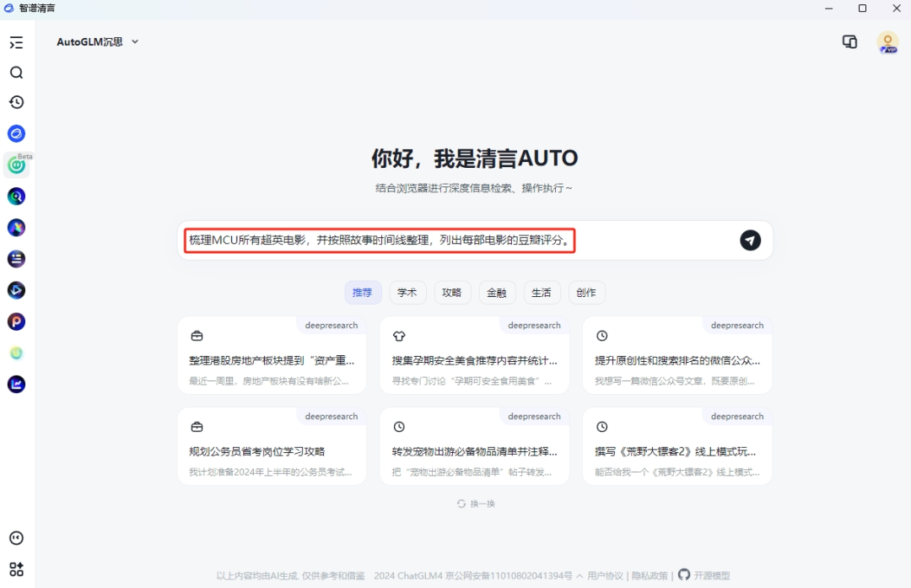
Task: Click description 我计划准备2024年上半年的公务员考试
Action: [270, 472]
